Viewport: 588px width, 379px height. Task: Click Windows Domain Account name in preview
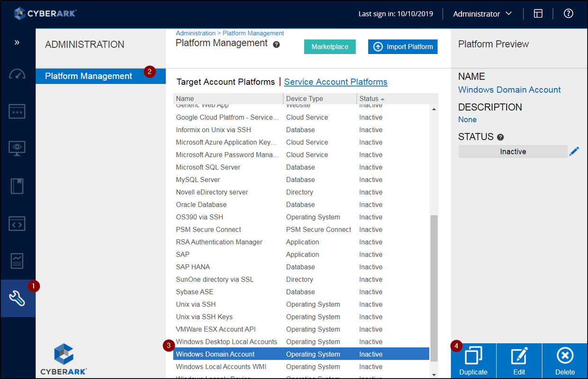(x=509, y=90)
